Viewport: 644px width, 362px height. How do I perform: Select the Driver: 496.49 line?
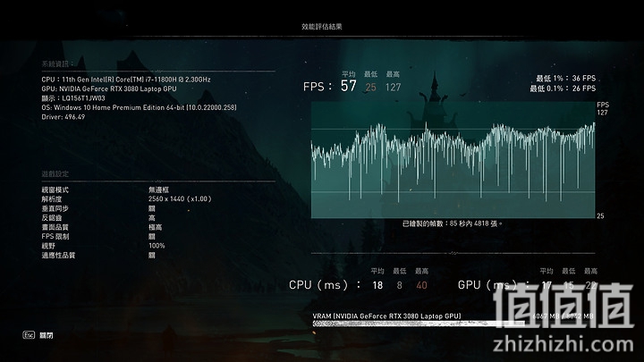pos(64,117)
